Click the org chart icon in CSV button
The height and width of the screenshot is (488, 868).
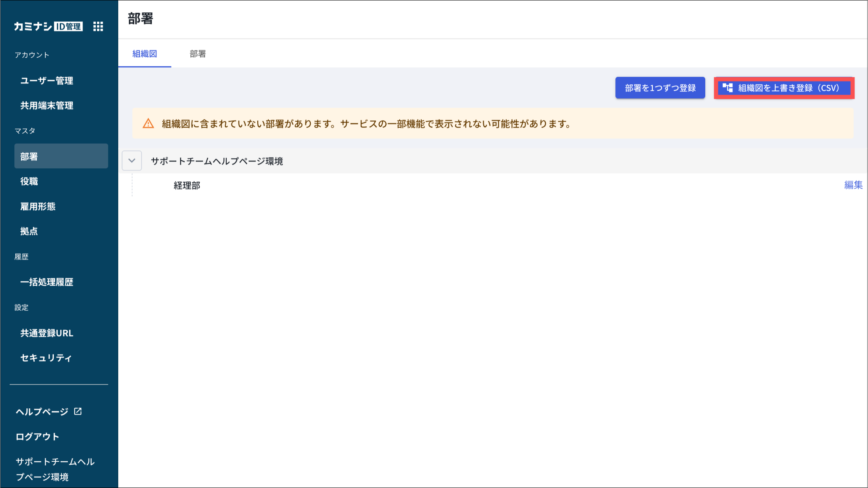727,88
